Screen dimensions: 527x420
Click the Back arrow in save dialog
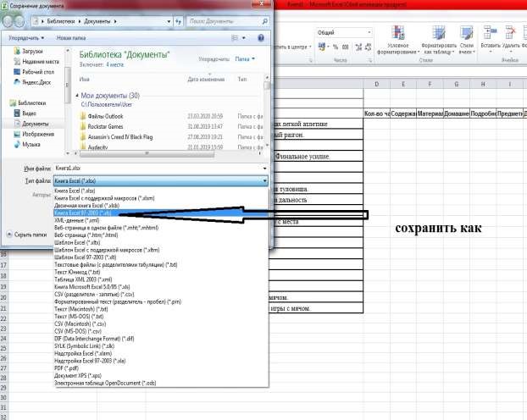(x=8, y=21)
